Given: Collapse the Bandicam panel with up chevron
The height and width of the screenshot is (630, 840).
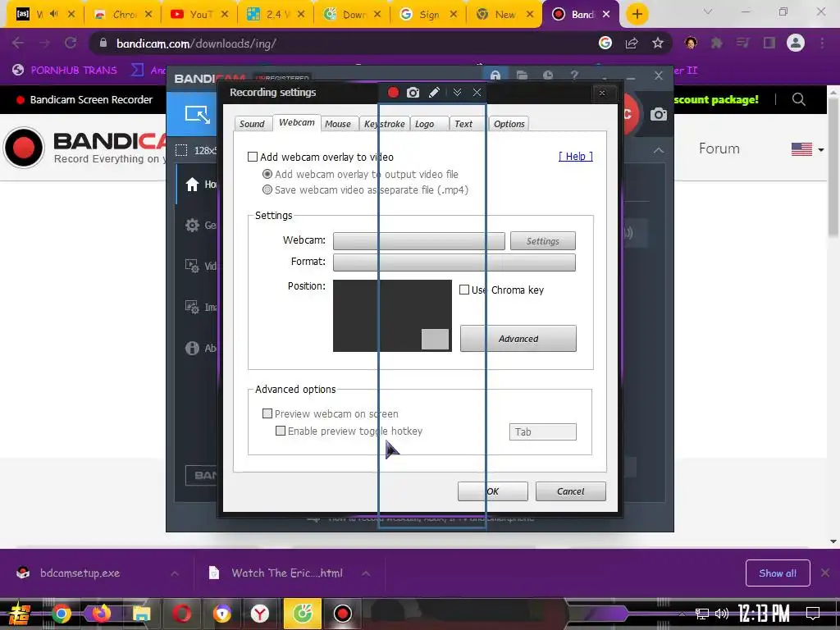Looking at the screenshot, I should [659, 151].
